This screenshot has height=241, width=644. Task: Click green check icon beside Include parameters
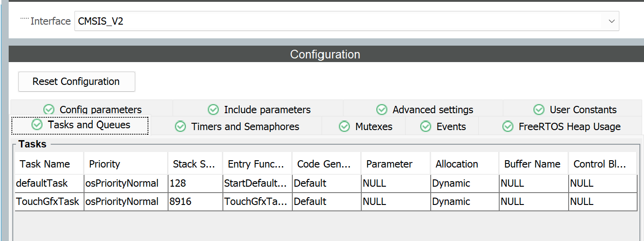(x=213, y=110)
